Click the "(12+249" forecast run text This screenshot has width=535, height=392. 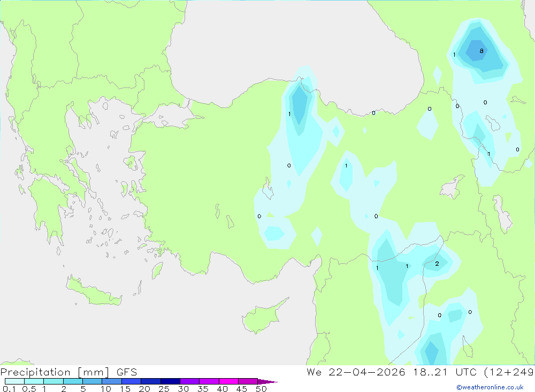pyautogui.click(x=509, y=372)
